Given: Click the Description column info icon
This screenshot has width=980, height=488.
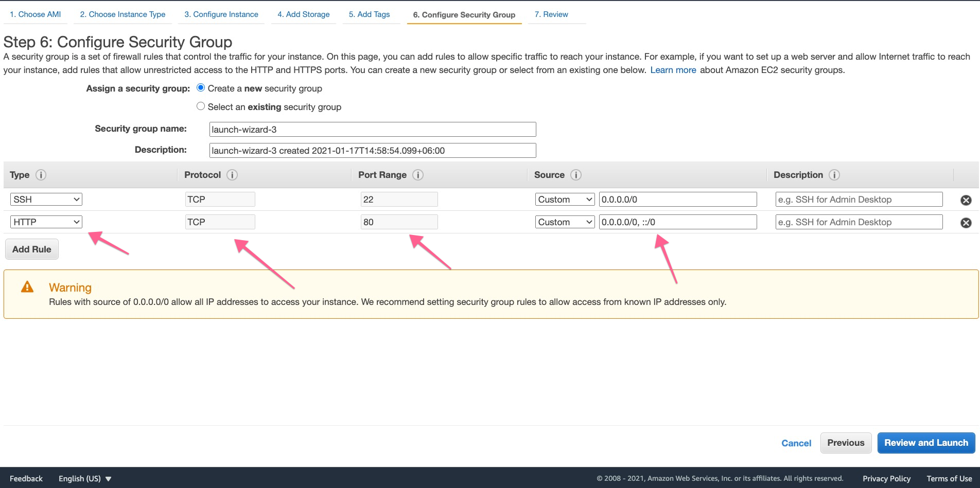Looking at the screenshot, I should point(834,175).
